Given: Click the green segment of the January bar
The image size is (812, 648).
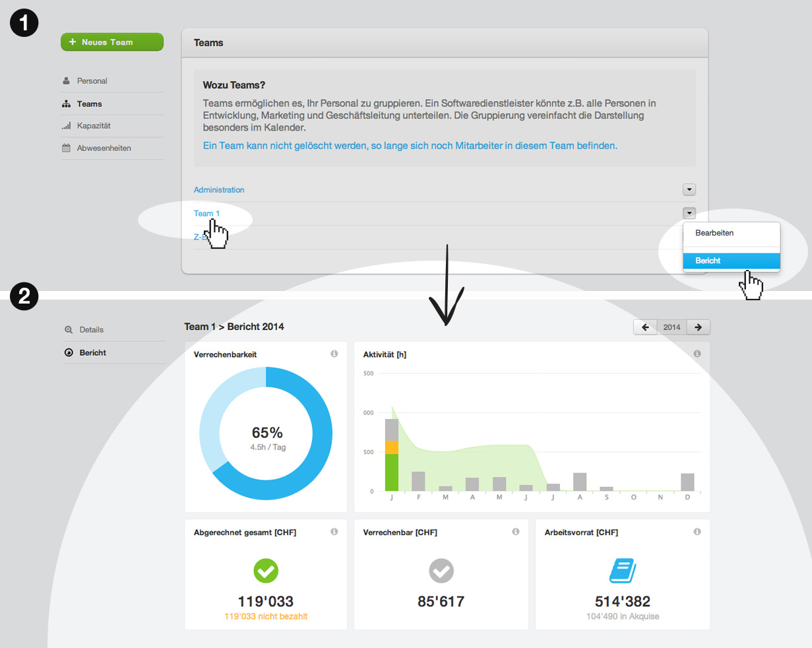Looking at the screenshot, I should coord(392,472).
